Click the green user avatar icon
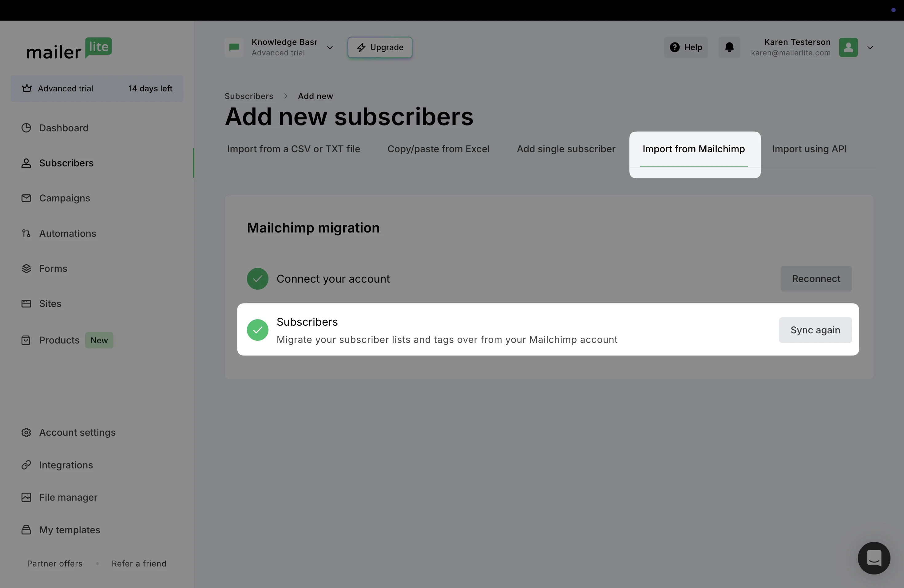Viewport: 904px width, 588px height. click(x=848, y=47)
